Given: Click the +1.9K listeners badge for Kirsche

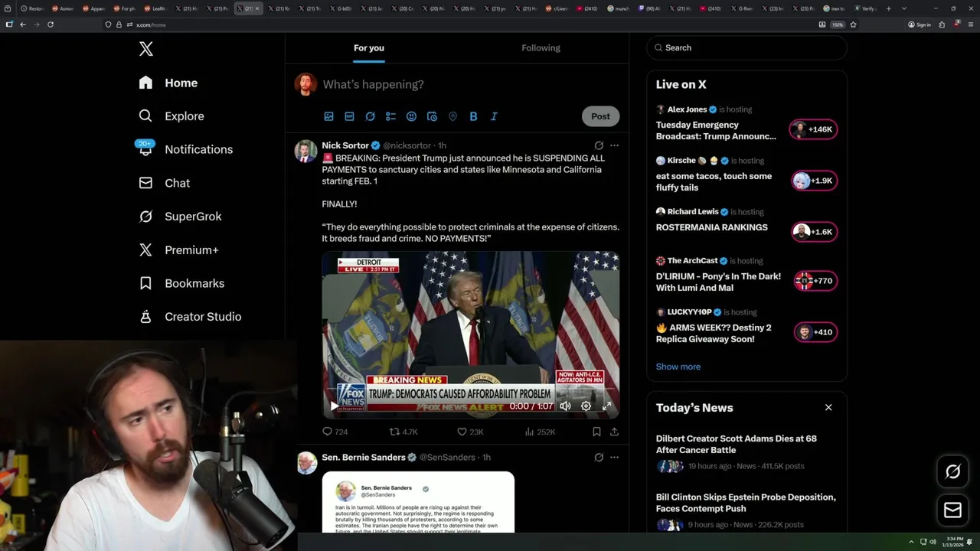Looking at the screenshot, I should click(814, 181).
